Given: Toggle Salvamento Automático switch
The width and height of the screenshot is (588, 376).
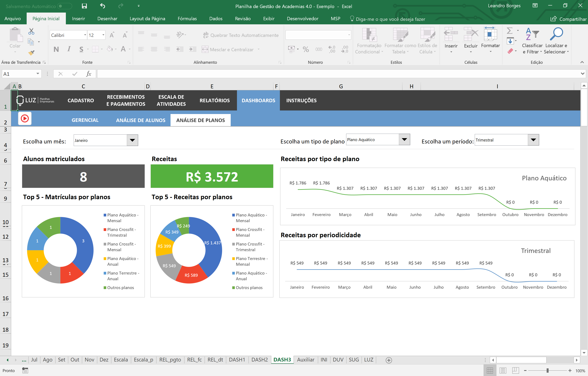Looking at the screenshot, I should [x=64, y=6].
